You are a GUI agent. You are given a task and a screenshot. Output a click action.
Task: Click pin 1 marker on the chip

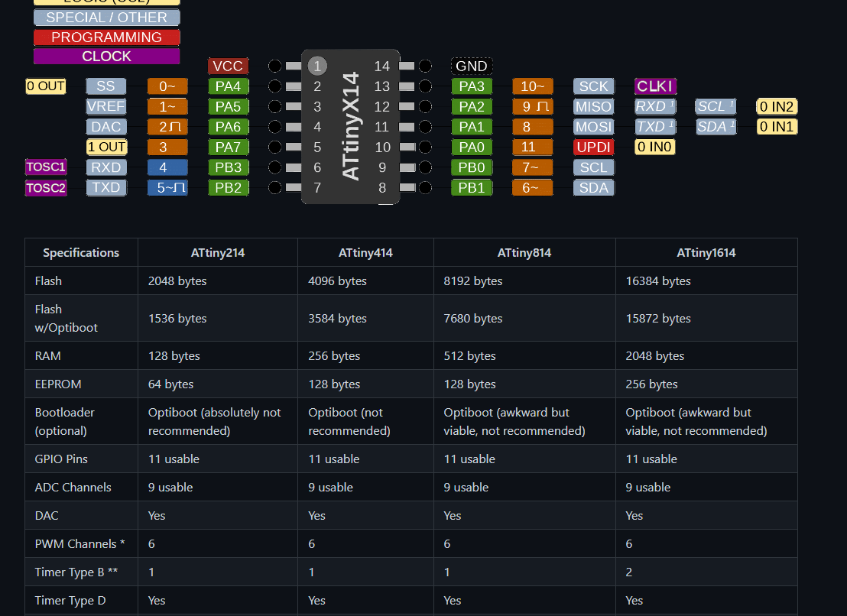pos(317,66)
